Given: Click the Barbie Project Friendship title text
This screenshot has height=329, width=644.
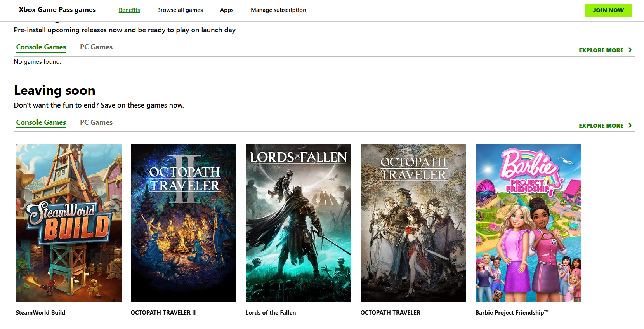Looking at the screenshot, I should tap(511, 313).
